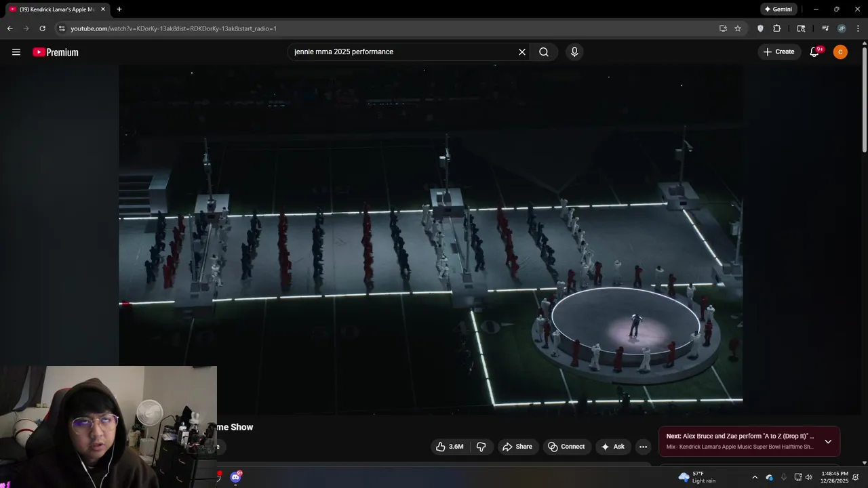Click the Create button
The image size is (868, 488).
click(779, 52)
